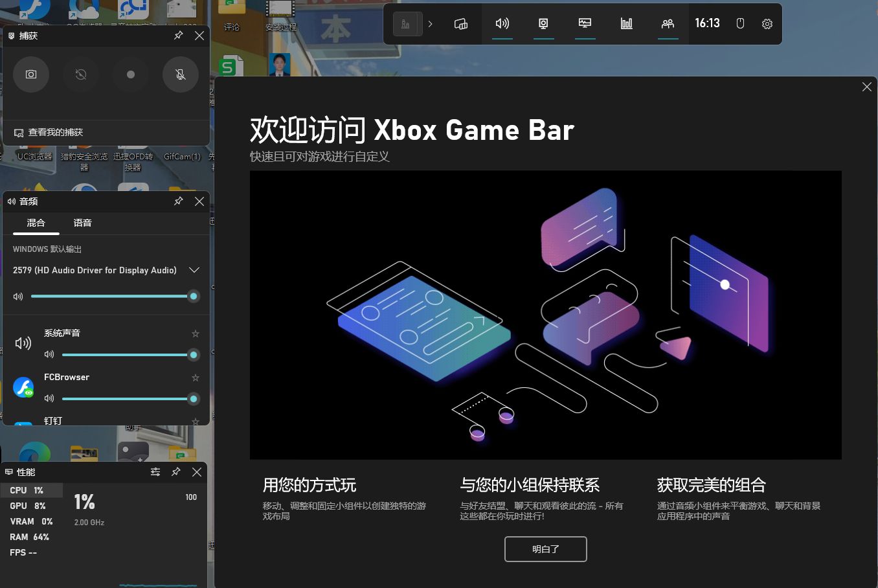
Task: Mute the 系统声音 system sounds
Action: [49, 355]
